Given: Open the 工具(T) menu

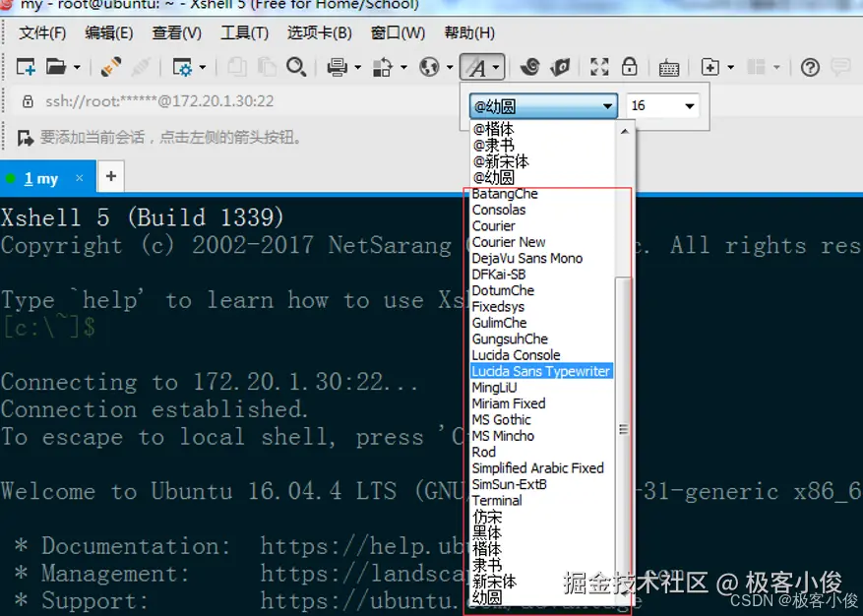Looking at the screenshot, I should tap(244, 33).
